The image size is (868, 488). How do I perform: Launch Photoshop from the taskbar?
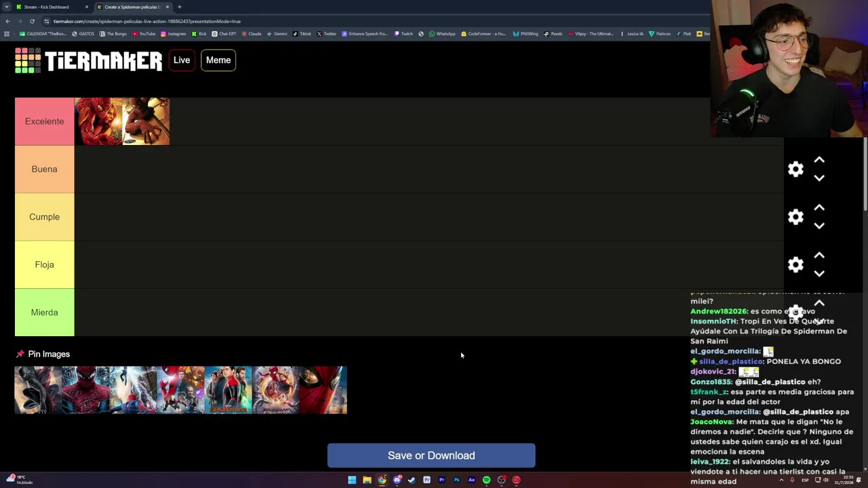[x=456, y=480]
